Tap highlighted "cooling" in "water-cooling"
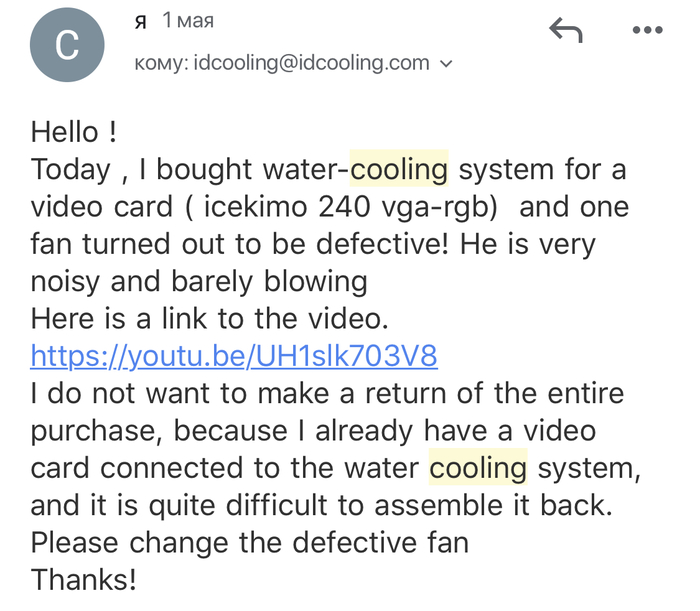 tap(400, 169)
